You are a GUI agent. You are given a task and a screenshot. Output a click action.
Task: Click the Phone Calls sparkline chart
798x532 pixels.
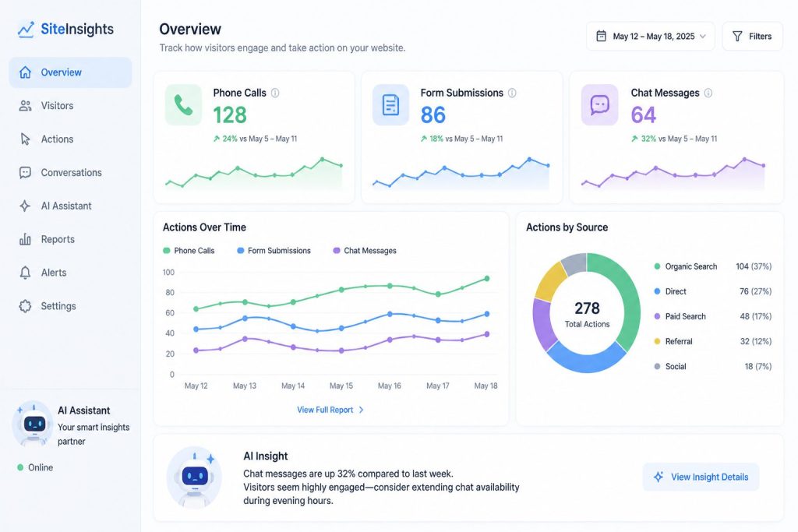pos(254,174)
